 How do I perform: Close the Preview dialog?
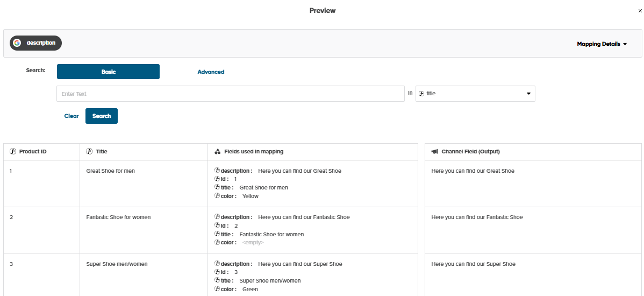pyautogui.click(x=639, y=11)
